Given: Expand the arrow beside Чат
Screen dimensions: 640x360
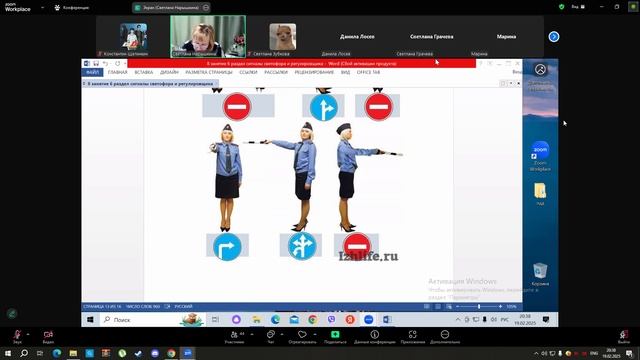Looking at the screenshot, I should 282,334.
